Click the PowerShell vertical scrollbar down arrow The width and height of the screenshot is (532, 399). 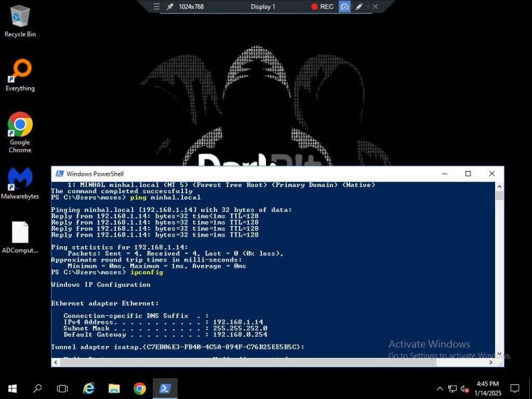[499, 354]
